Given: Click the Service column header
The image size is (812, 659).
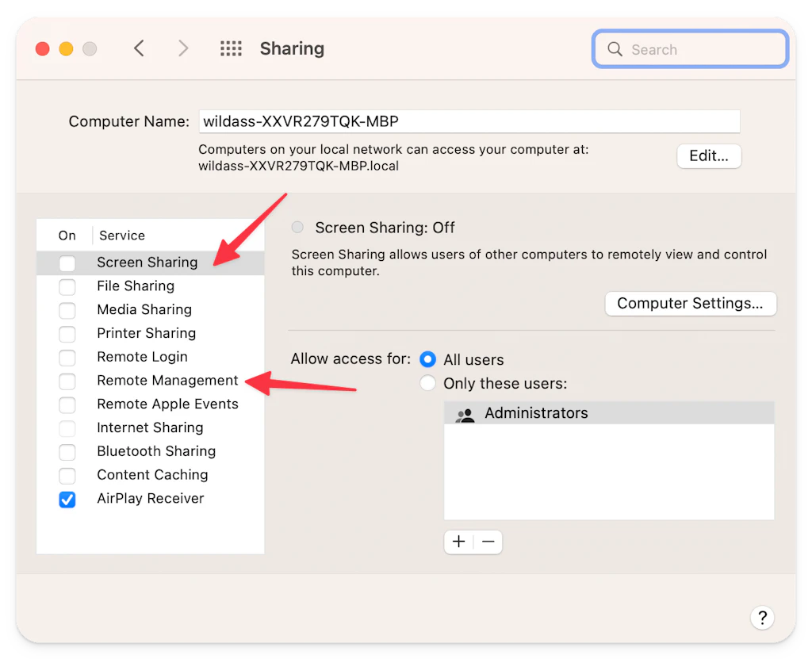Looking at the screenshot, I should (x=122, y=236).
